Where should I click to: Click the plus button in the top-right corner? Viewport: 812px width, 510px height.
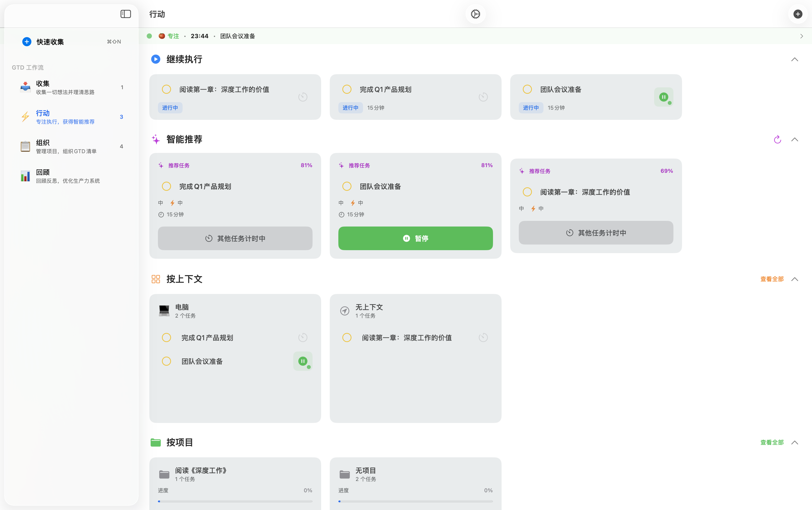pos(798,14)
